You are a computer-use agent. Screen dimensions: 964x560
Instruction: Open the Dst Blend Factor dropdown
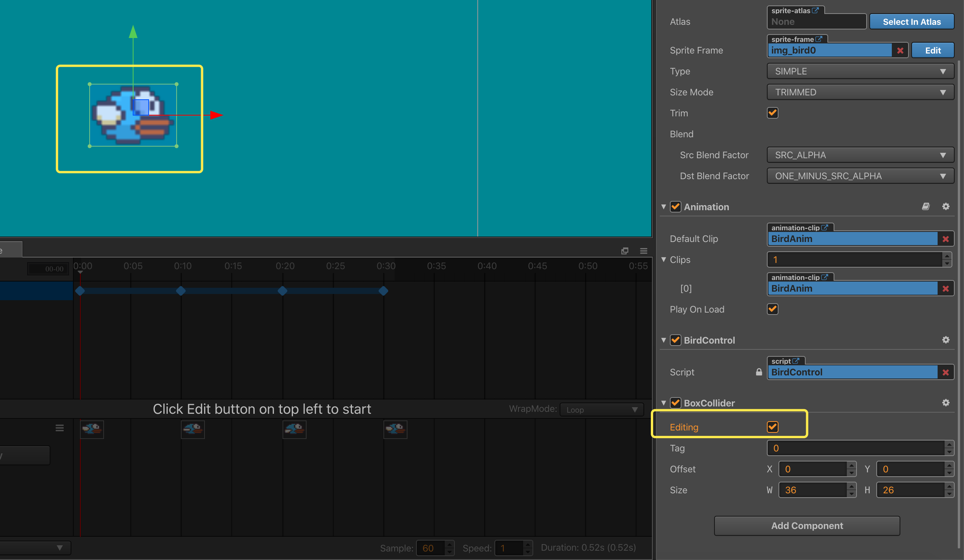point(860,176)
